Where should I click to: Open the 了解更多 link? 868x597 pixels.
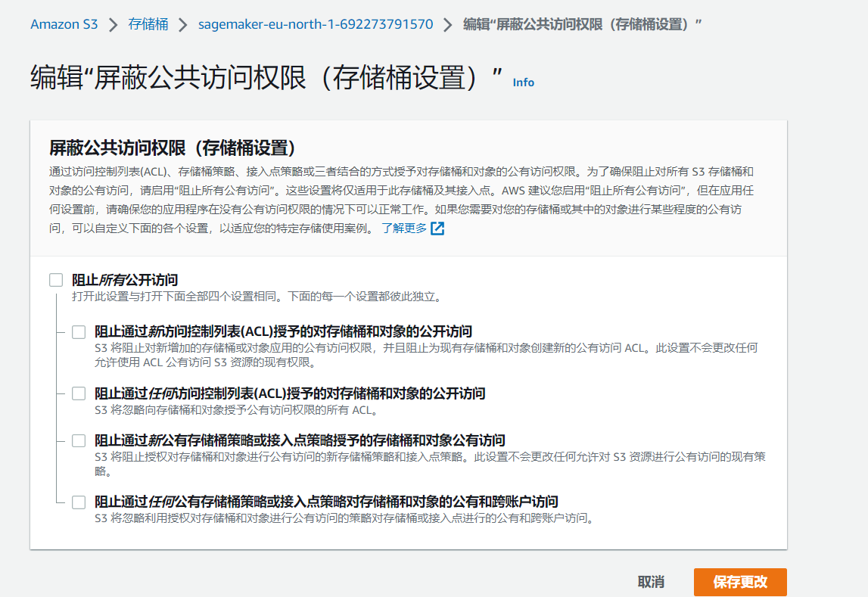tap(404, 228)
